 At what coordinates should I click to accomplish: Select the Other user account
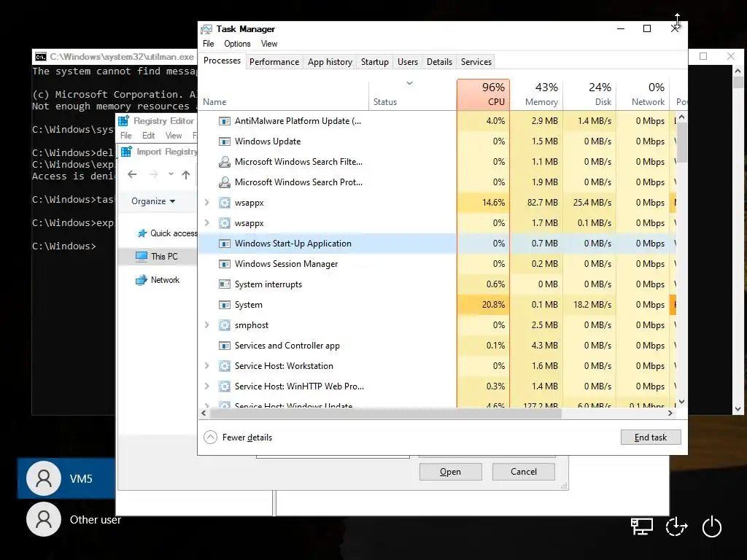[74, 519]
